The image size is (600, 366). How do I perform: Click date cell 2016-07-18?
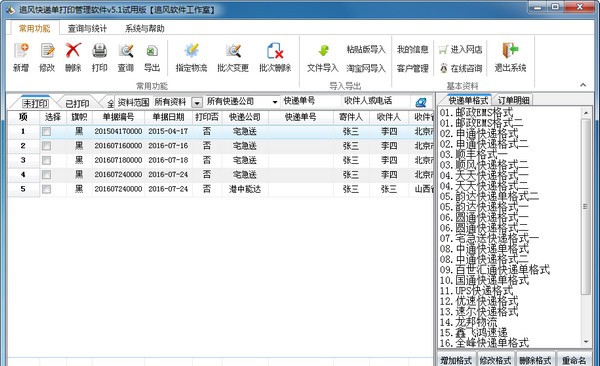[x=168, y=160]
